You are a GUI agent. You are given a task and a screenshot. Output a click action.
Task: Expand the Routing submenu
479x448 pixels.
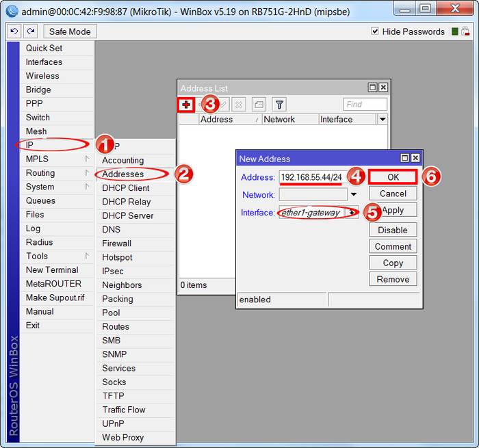[x=50, y=173]
